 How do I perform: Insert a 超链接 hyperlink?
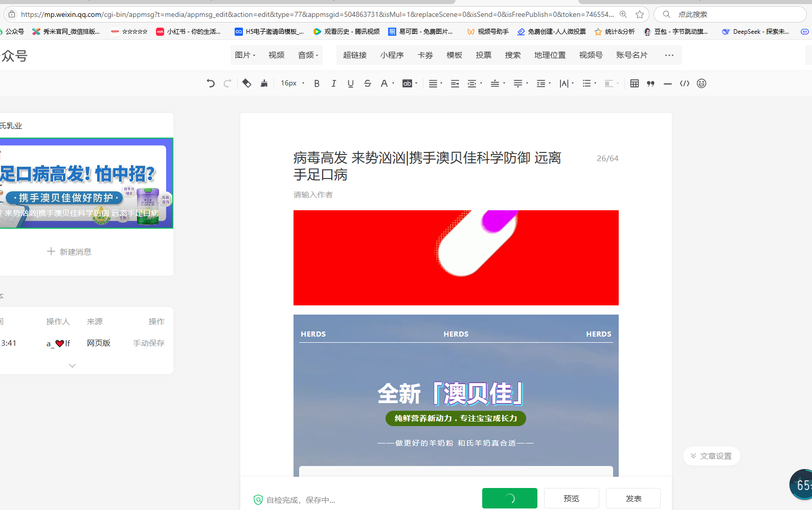click(x=355, y=55)
